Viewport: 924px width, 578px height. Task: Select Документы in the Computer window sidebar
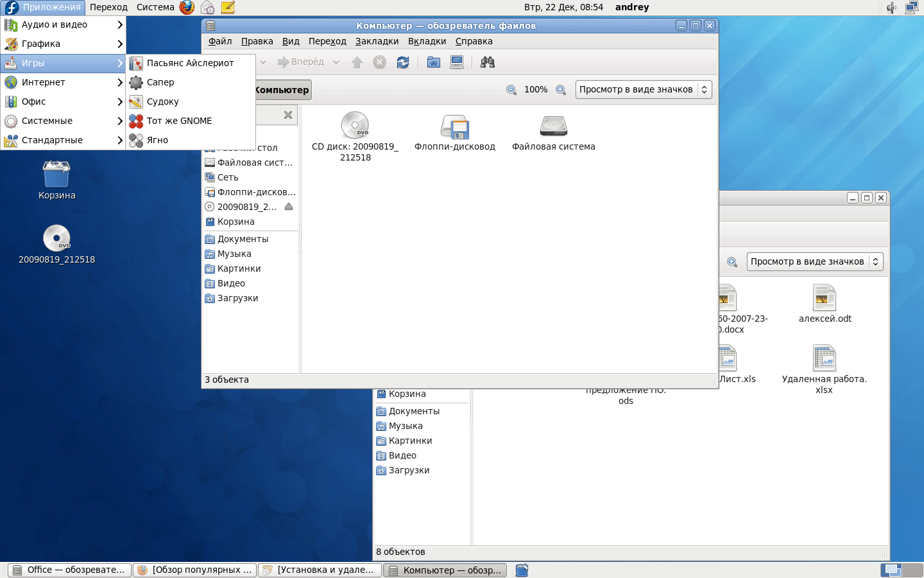[243, 239]
